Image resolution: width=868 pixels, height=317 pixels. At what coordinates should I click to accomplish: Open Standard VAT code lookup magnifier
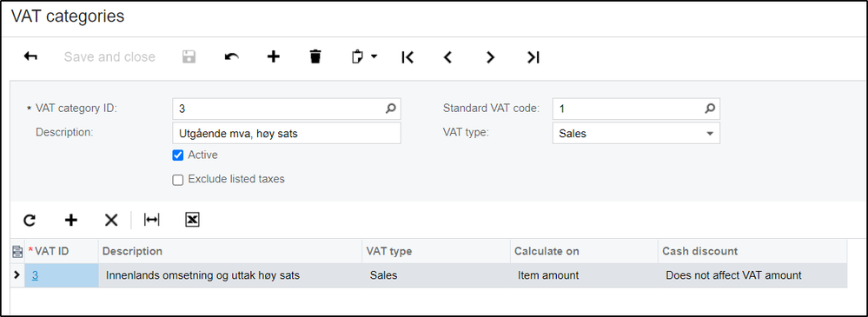pyautogui.click(x=710, y=109)
